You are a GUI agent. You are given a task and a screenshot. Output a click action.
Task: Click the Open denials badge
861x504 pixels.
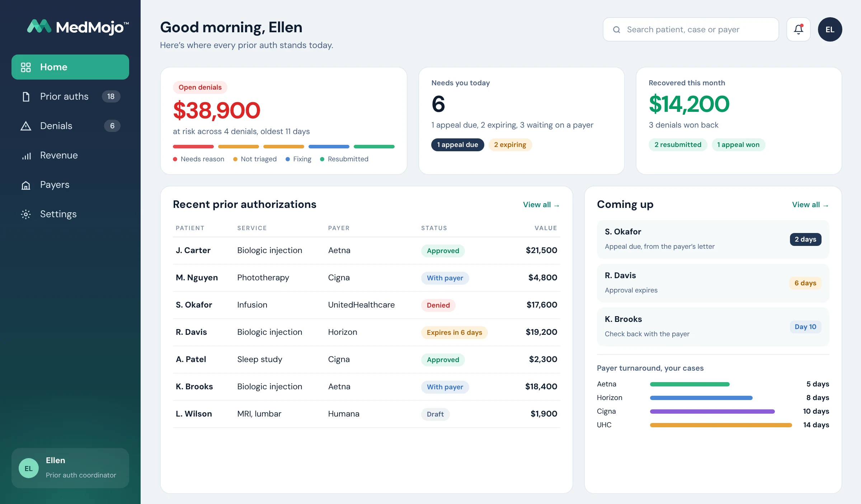pos(200,87)
